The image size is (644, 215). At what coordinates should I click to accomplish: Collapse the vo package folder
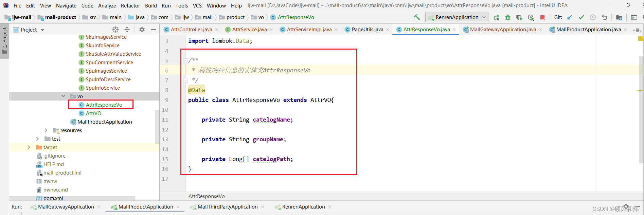(x=63, y=96)
